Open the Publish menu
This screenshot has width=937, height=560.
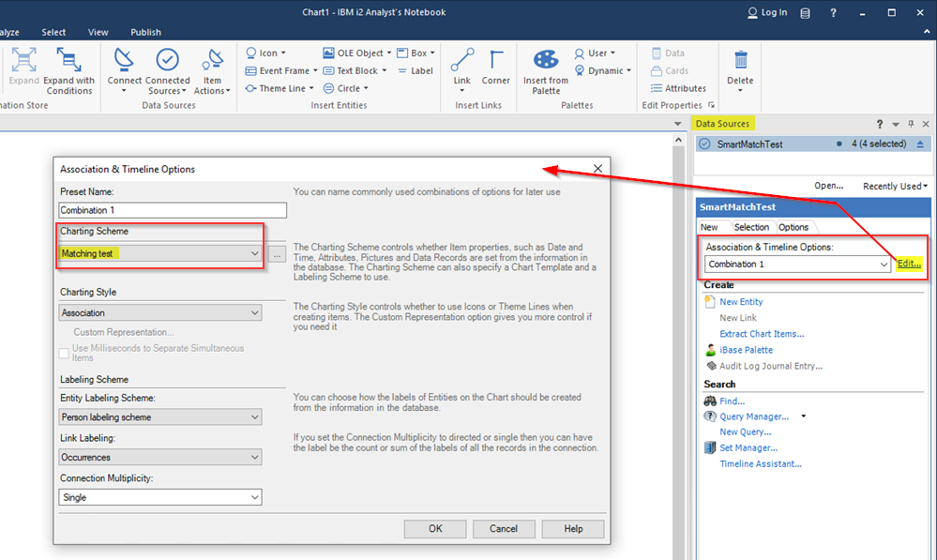[x=145, y=31]
